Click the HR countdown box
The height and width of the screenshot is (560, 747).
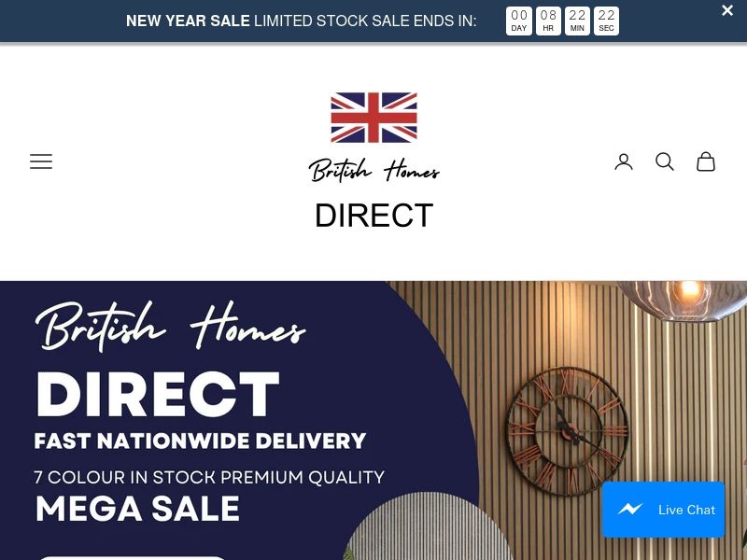pos(548,21)
